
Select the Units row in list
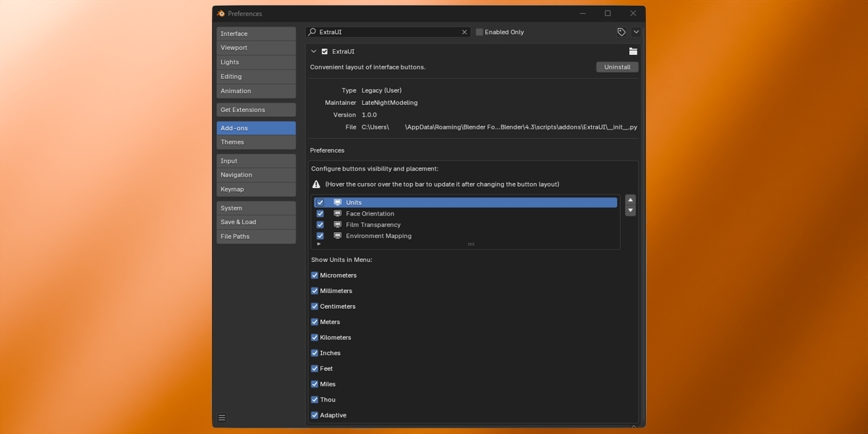(466, 203)
